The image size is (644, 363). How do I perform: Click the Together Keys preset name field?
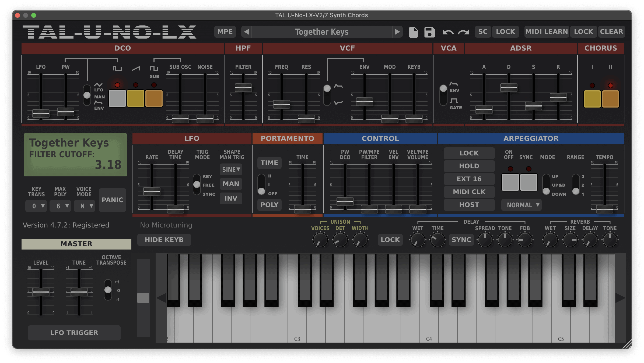(x=322, y=32)
